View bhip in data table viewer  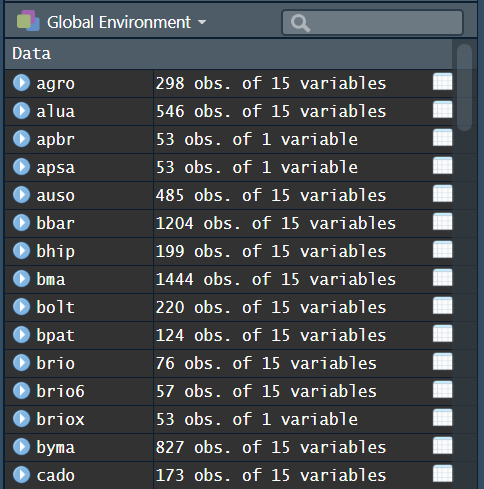[442, 250]
